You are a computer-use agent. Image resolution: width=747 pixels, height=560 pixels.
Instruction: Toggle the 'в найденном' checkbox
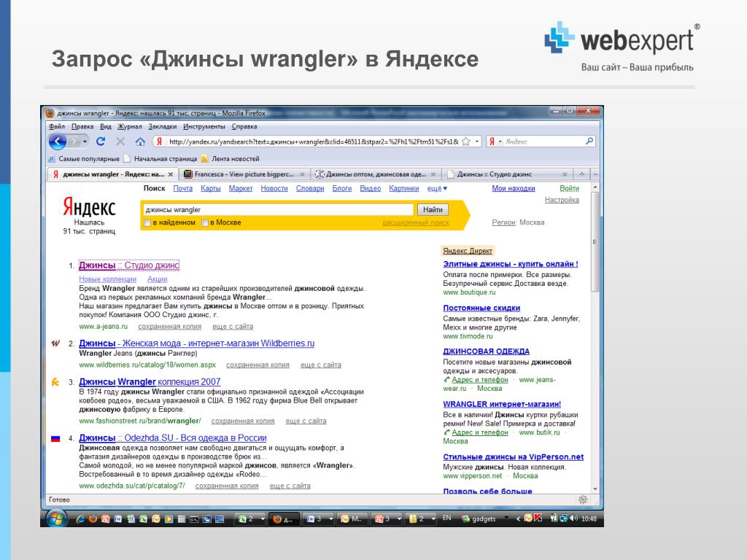(x=147, y=223)
